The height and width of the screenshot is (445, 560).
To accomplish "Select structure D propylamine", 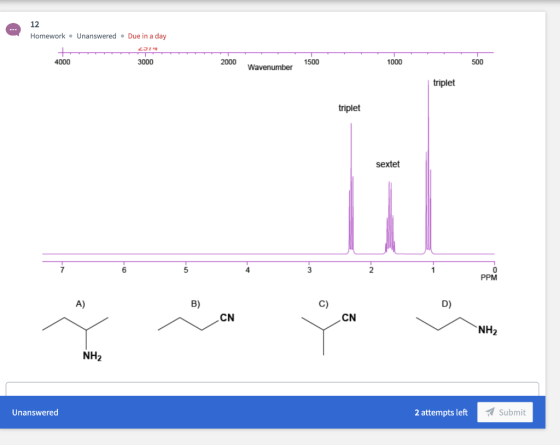I will click(456, 320).
